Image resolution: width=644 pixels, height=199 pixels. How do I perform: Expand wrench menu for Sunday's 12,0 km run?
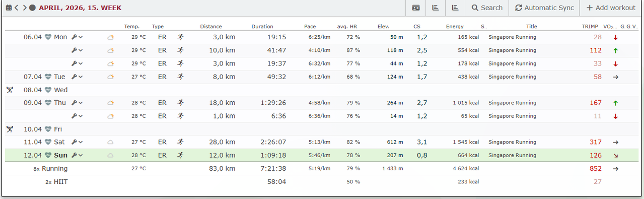click(x=77, y=155)
